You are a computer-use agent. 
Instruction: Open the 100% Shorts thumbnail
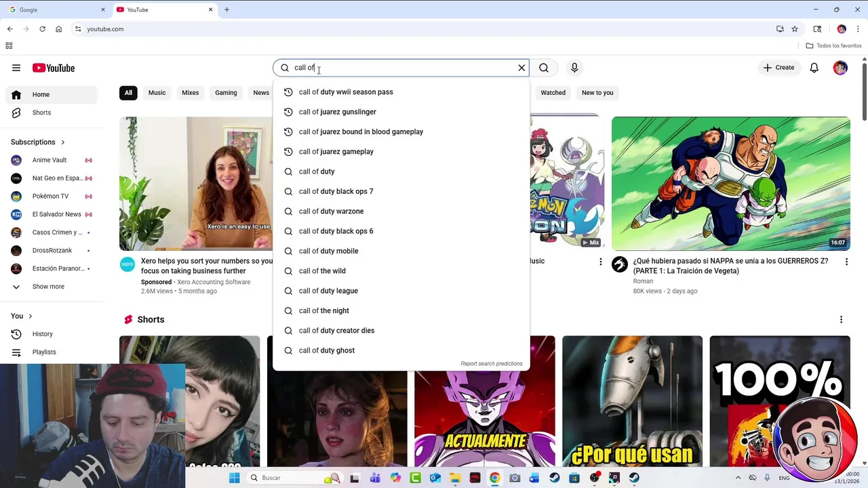click(x=780, y=401)
